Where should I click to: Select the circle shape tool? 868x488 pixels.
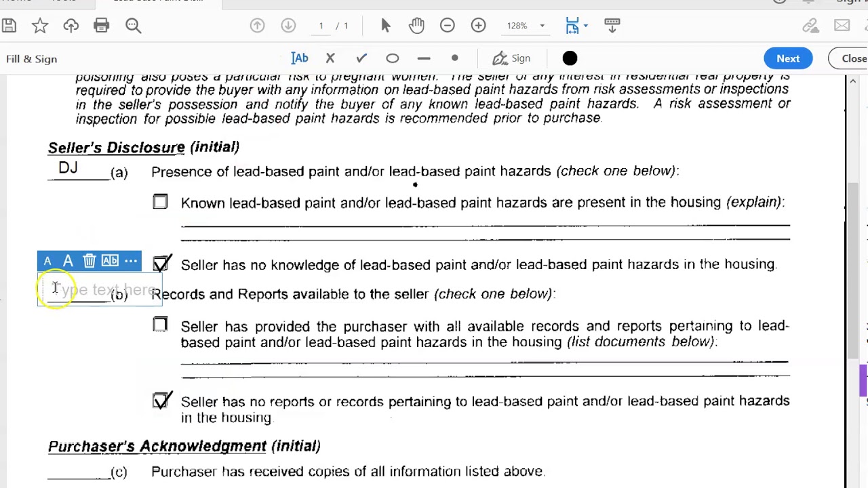click(393, 58)
